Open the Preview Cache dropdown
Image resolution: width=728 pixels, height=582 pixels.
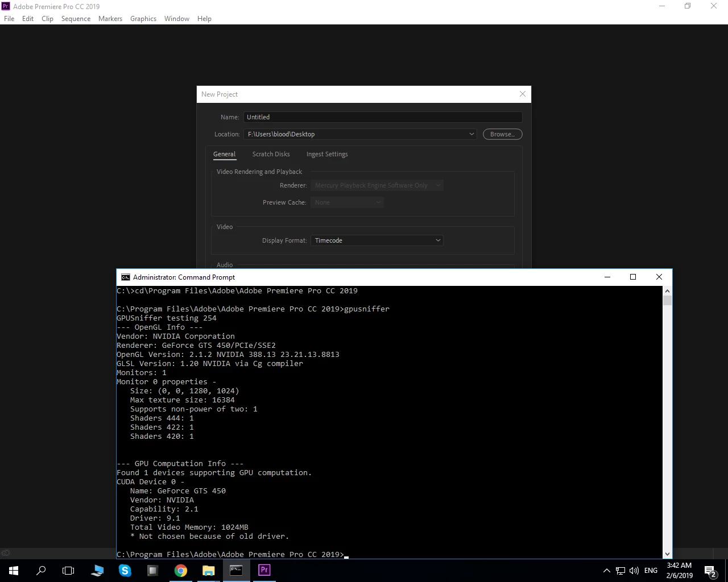(347, 202)
